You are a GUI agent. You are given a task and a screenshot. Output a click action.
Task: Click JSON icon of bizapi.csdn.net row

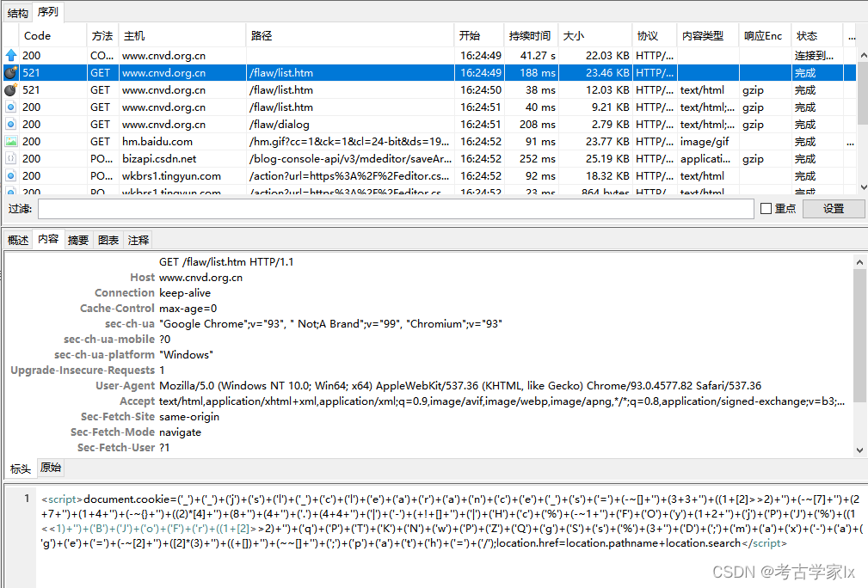coord(11,158)
